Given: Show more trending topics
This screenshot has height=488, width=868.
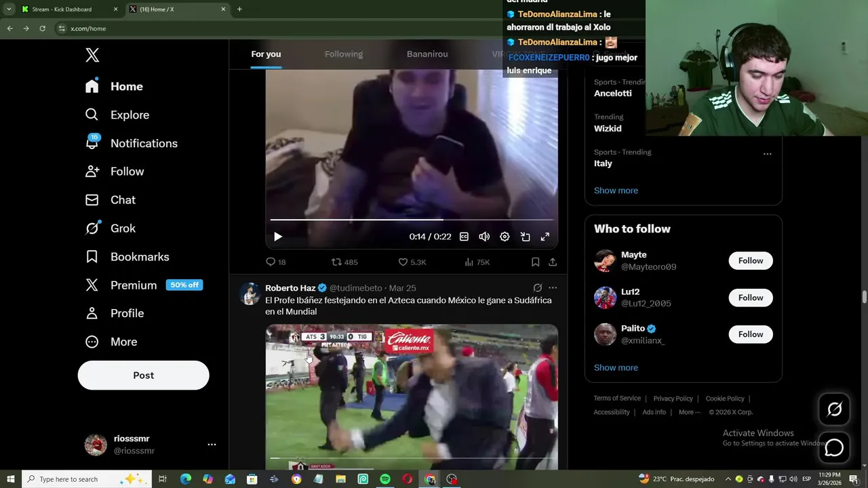Looking at the screenshot, I should point(616,190).
